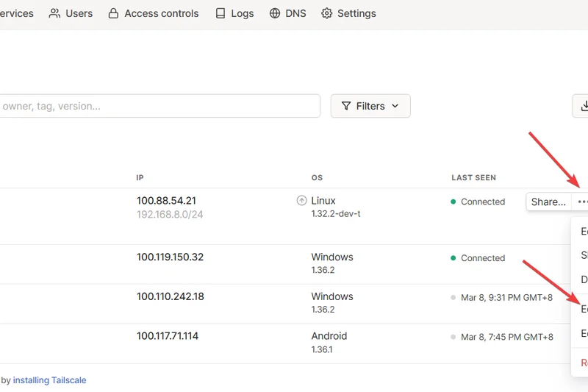Switch to the Services tab
Image resolution: width=588 pixels, height=392 pixels.
coord(16,13)
